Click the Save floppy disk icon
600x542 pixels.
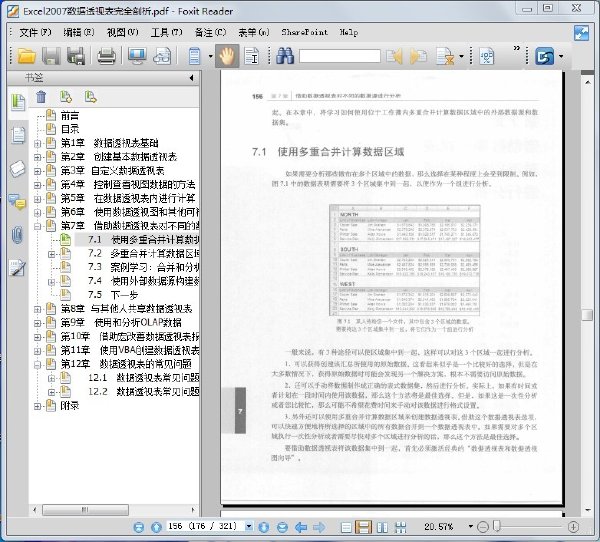point(51,56)
